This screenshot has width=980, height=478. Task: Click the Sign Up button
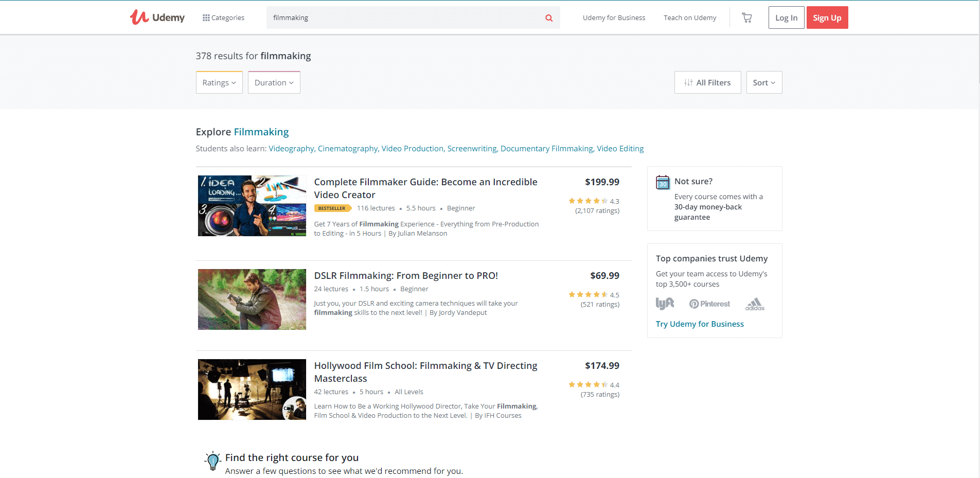[827, 17]
